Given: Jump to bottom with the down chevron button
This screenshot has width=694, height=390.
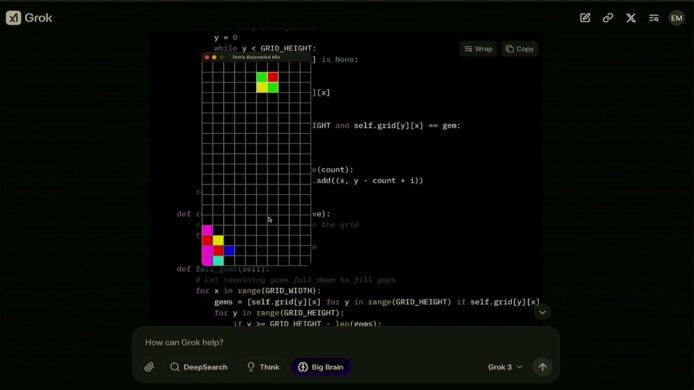Looking at the screenshot, I should click(x=542, y=313).
